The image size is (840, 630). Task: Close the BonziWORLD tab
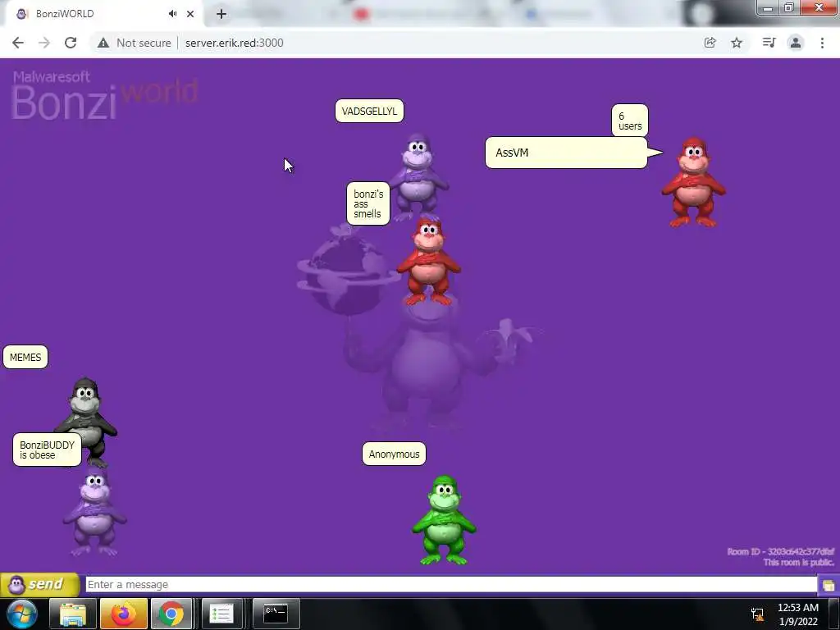point(190,14)
